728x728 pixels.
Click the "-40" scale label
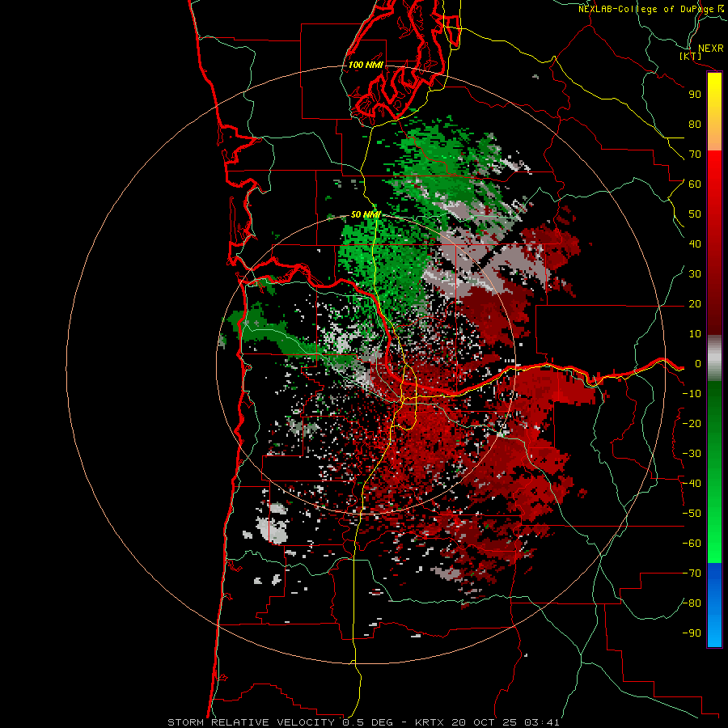point(692,484)
